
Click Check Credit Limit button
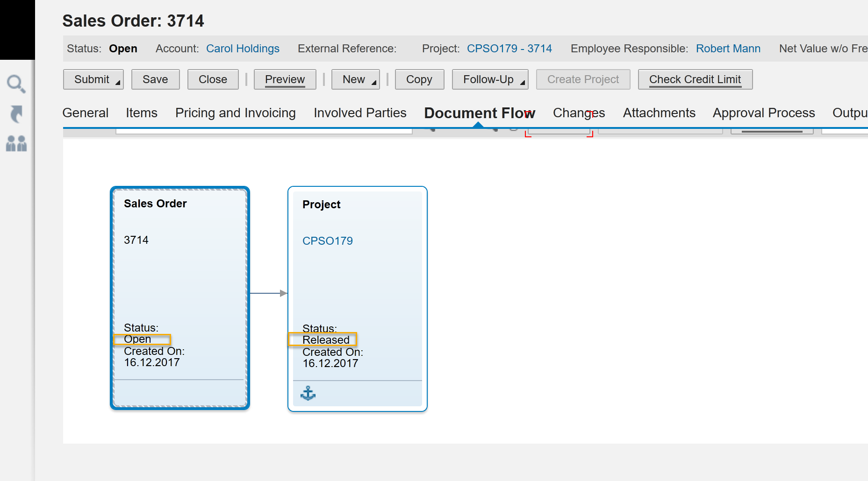click(x=695, y=79)
